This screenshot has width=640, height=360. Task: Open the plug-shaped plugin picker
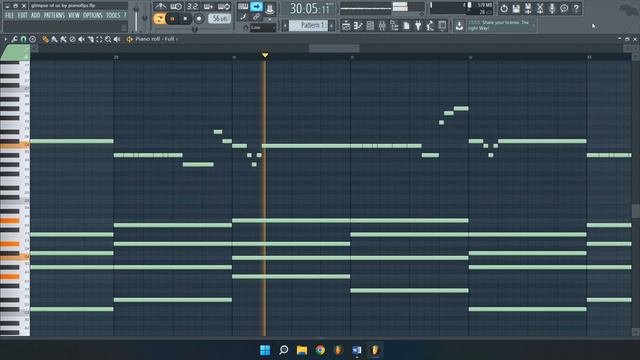point(418,26)
